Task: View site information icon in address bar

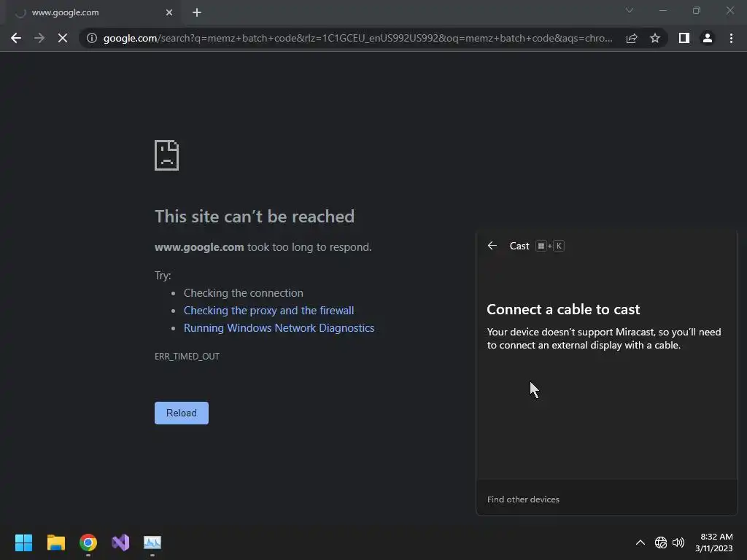Action: point(91,38)
